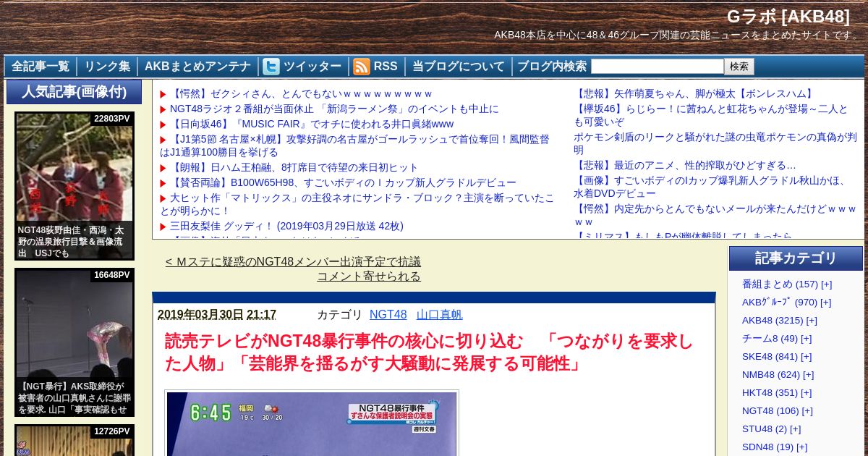Image resolution: width=868 pixels, height=456 pixels.
Task: Expand the NGT48 (106) [+] category
Action: click(x=807, y=411)
